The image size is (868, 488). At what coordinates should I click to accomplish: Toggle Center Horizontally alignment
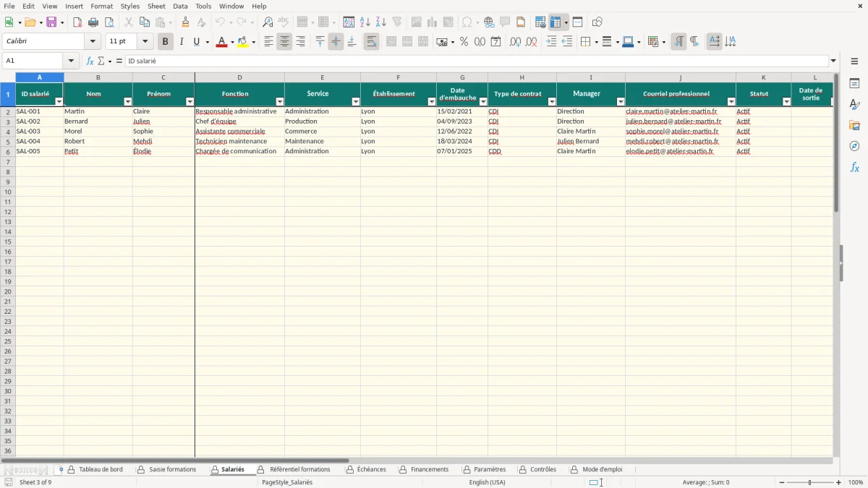point(284,42)
